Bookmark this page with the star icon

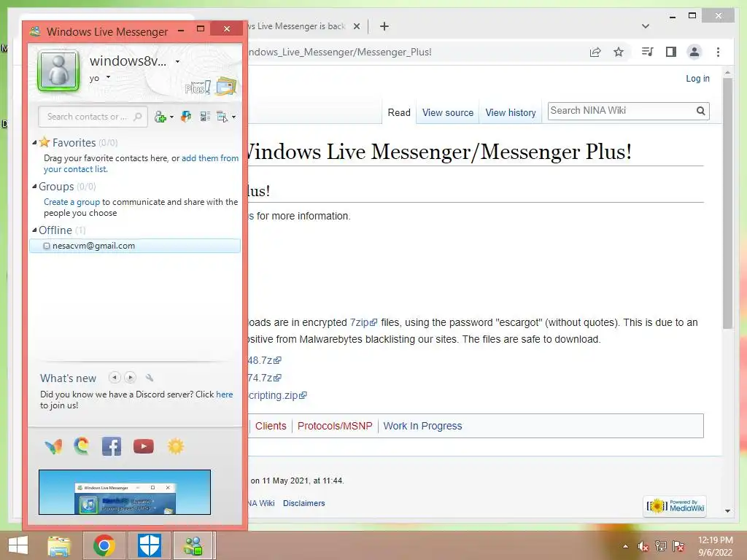(619, 52)
